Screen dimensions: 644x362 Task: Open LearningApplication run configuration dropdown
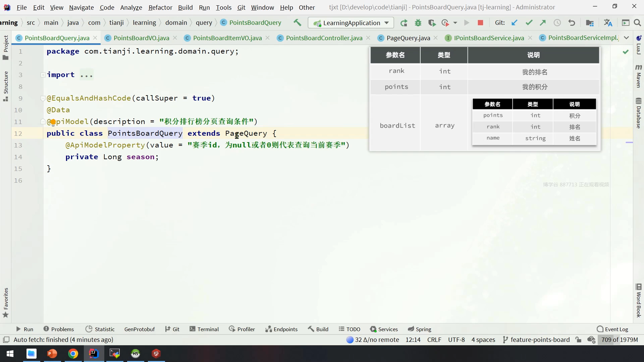coord(351,23)
